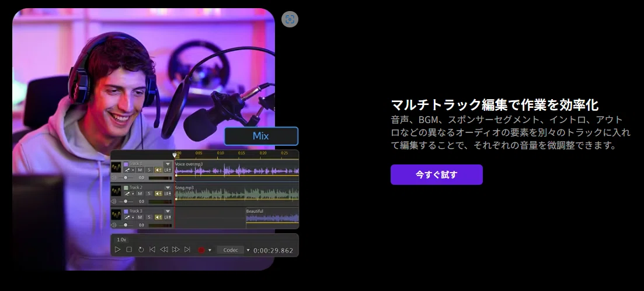Click the Track 1 volume slider handle
This screenshot has width=644, height=291.
coord(126,178)
